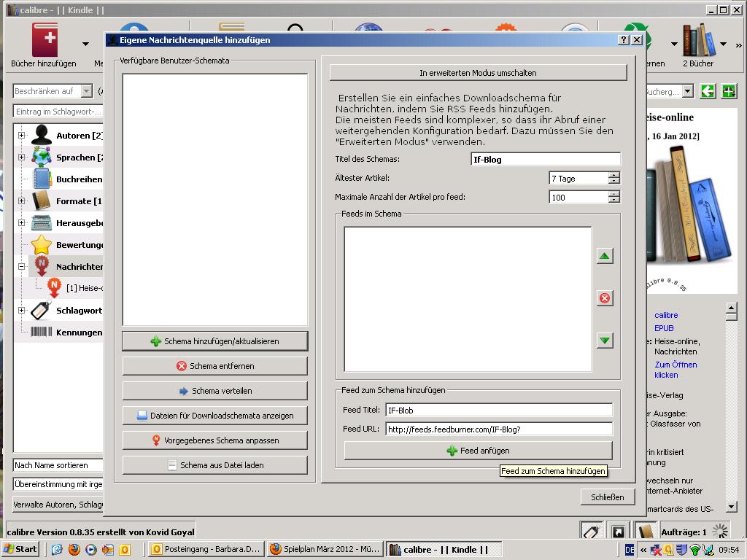The height and width of the screenshot is (560, 747).
Task: Select the Kennungen barcode icon
Action: pyautogui.click(x=42, y=332)
